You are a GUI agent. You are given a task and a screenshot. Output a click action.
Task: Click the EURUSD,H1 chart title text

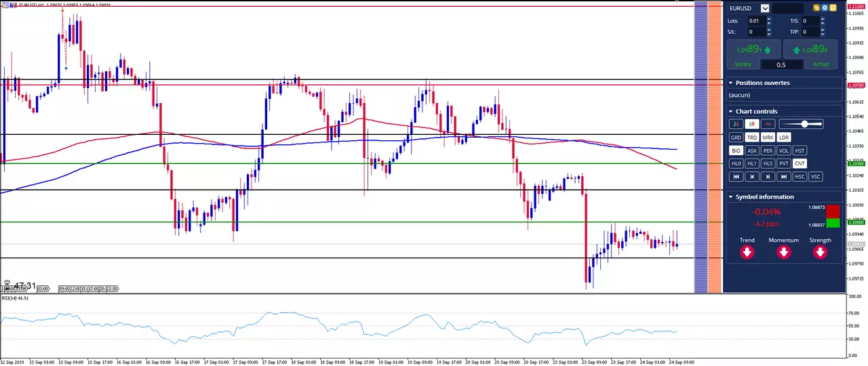[x=32, y=5]
